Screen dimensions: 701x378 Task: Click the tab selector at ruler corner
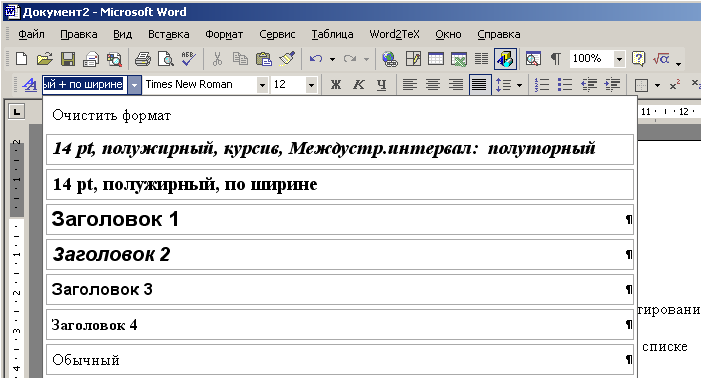coord(17,112)
